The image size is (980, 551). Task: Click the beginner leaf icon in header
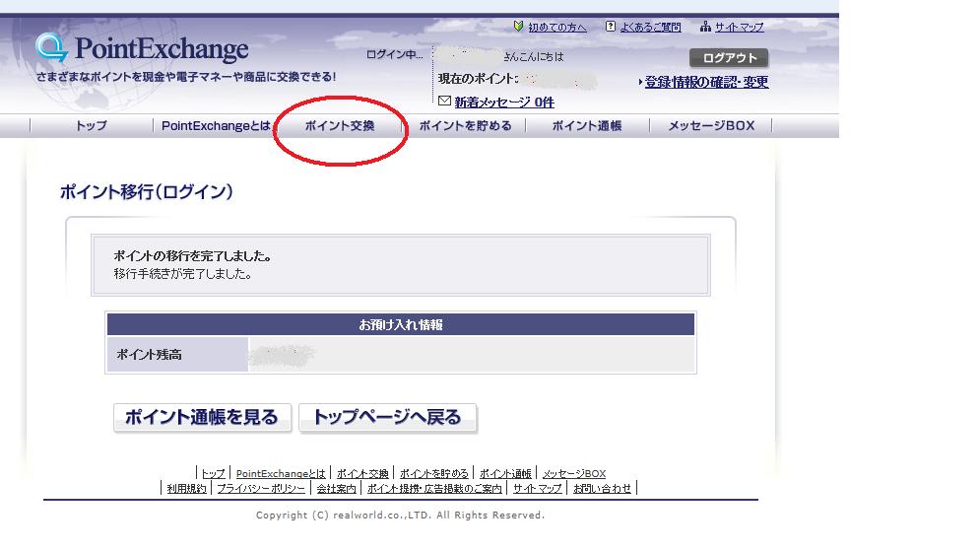(519, 27)
